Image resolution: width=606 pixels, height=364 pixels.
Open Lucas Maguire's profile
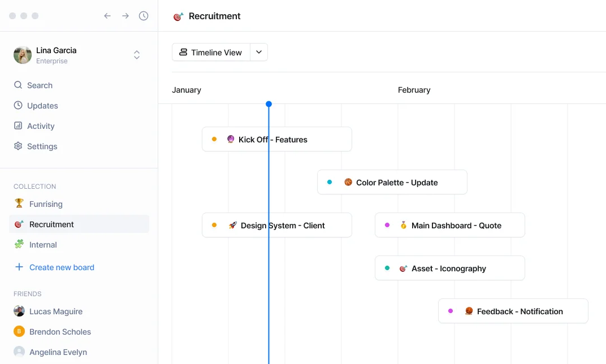click(55, 311)
